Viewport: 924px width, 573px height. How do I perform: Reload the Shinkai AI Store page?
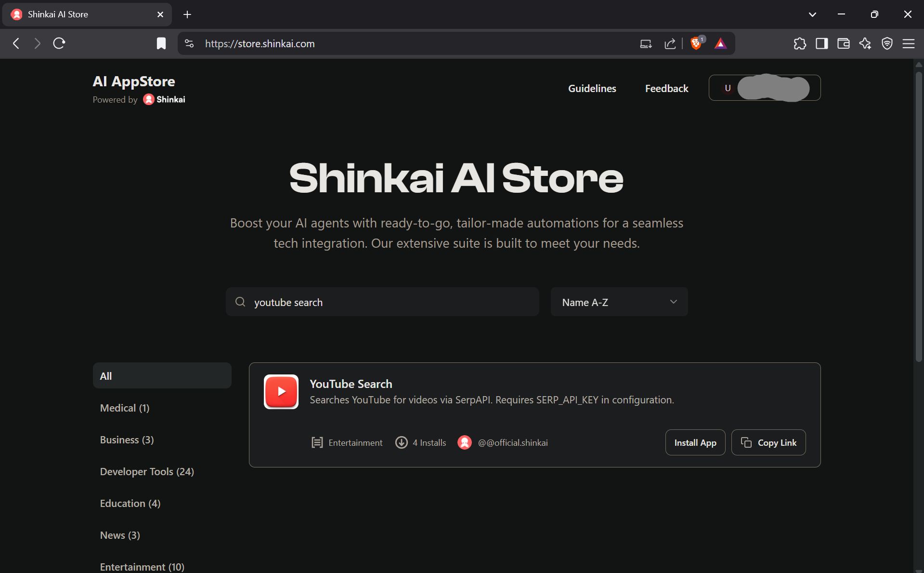[x=58, y=43]
